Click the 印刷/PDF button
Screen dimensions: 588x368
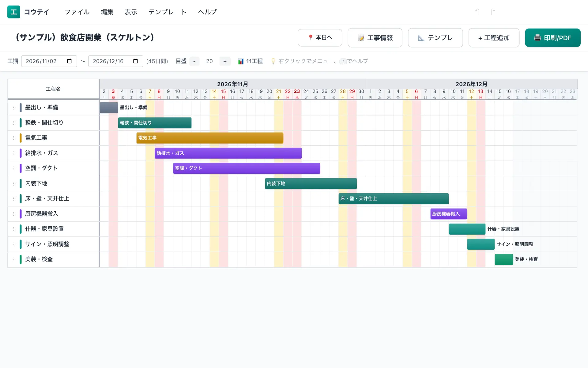[x=552, y=38]
